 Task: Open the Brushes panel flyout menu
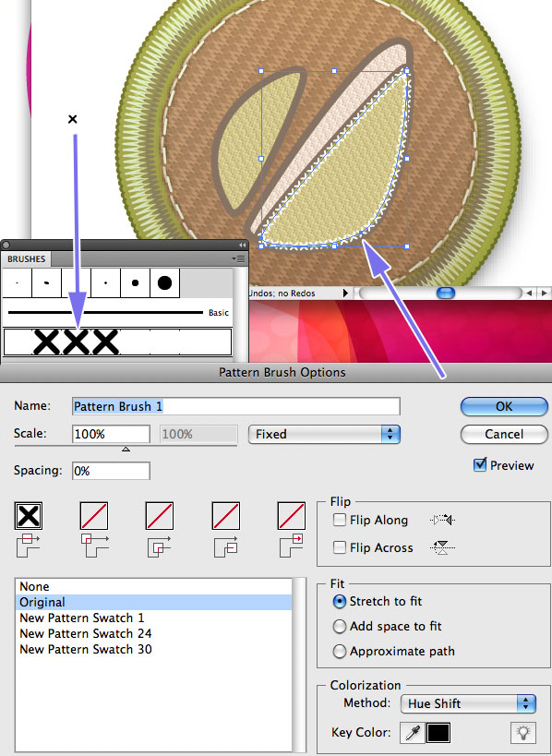(x=239, y=258)
